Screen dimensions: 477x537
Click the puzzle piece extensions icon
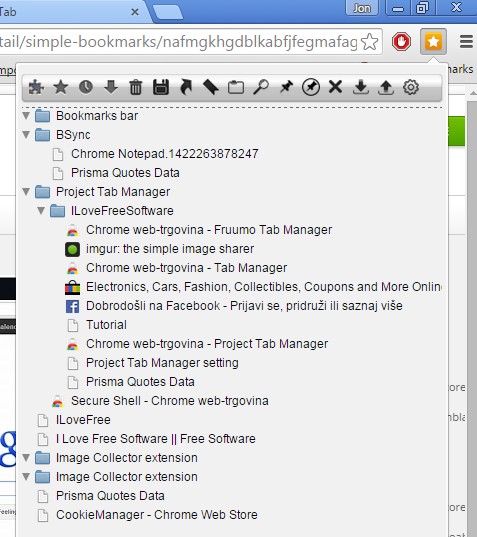point(36,87)
